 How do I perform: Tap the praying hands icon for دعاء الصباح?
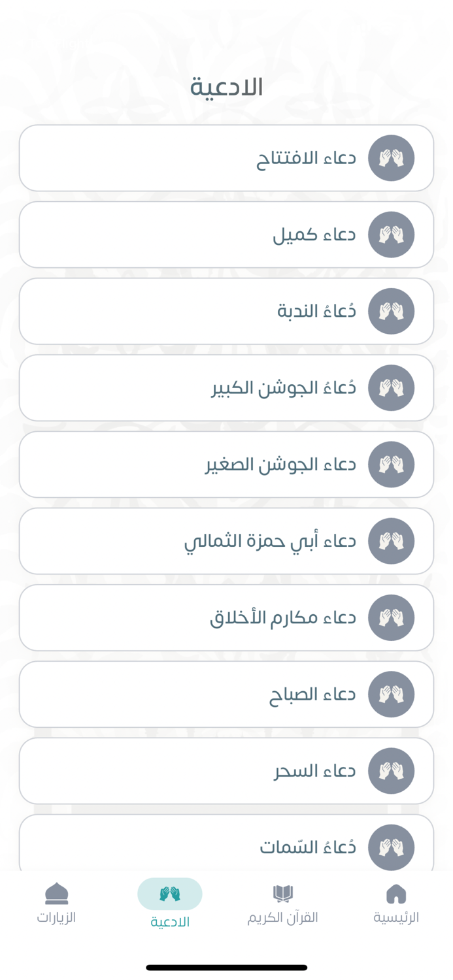(392, 694)
